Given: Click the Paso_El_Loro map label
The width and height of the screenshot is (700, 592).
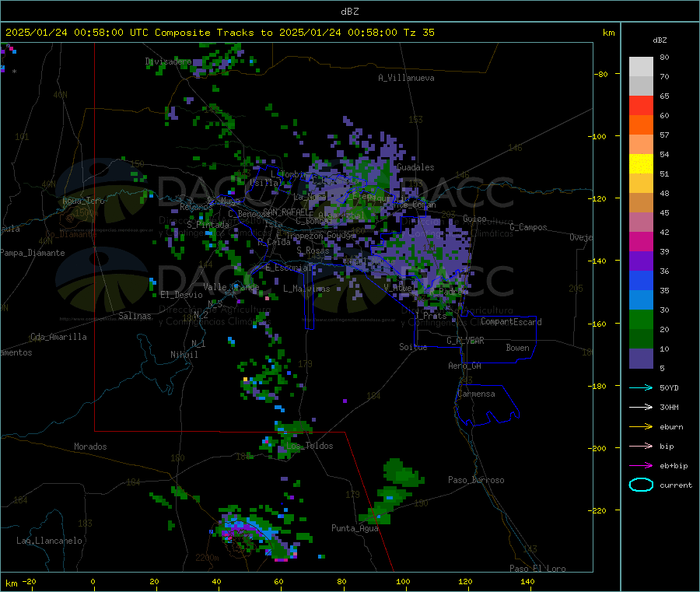Looking at the screenshot, I should click(537, 569).
